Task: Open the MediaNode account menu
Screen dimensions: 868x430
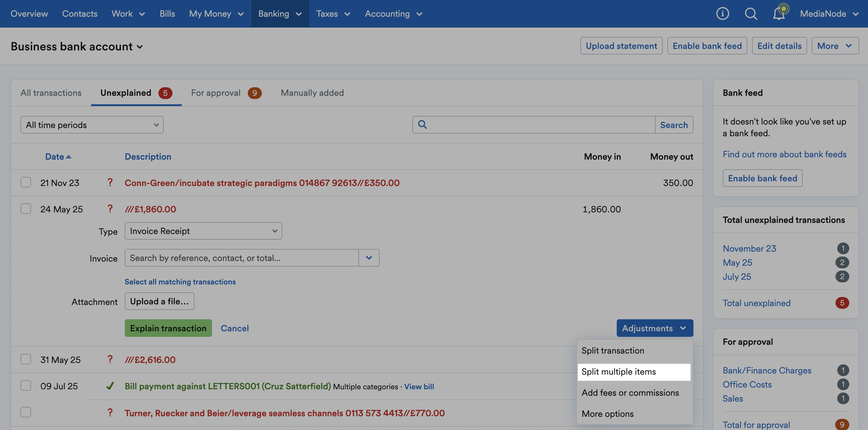Action: click(x=829, y=13)
